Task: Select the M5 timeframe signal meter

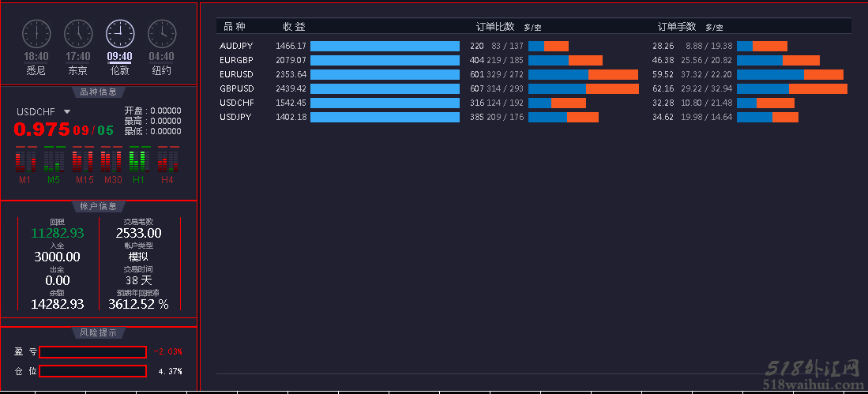Action: (x=54, y=160)
